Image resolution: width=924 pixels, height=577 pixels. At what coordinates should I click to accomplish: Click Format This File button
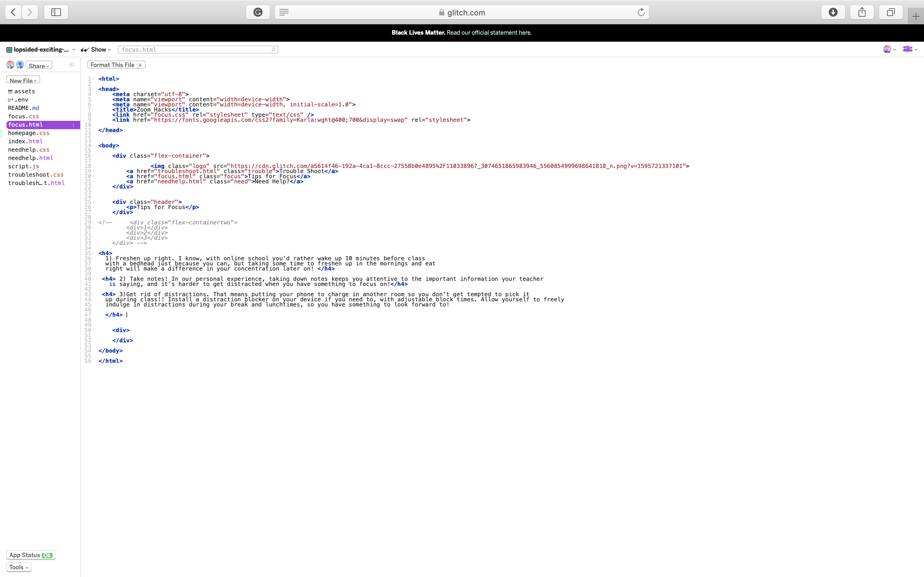(x=116, y=65)
